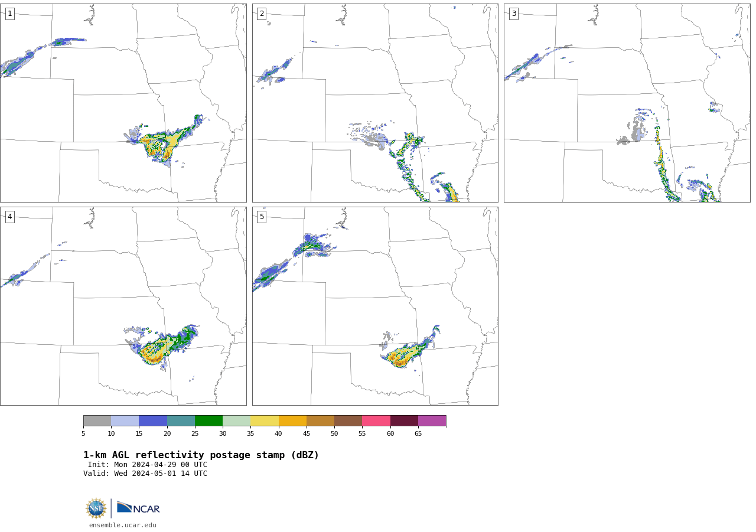This screenshot has height=532, width=756.
Task: Select the maroon 60-65 dBZ swatch
Action: 404,421
